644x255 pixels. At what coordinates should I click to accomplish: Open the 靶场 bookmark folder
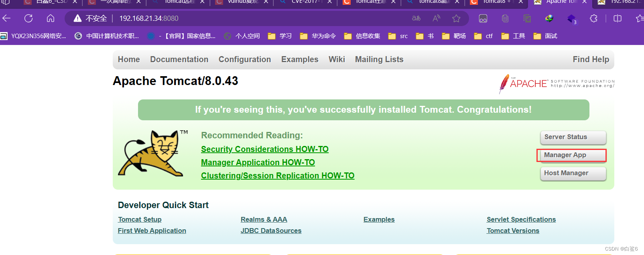pos(454,36)
